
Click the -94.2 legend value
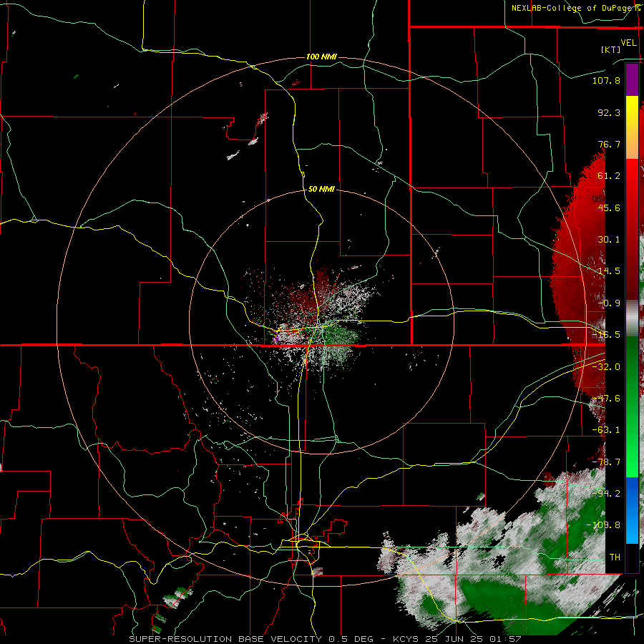tap(606, 494)
